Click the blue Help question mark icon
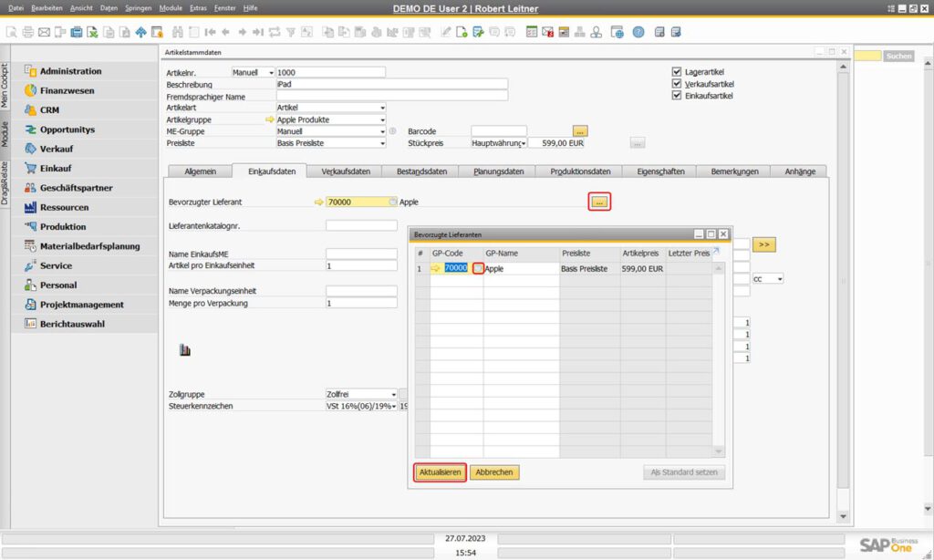This screenshot has height=560, width=934. click(638, 32)
